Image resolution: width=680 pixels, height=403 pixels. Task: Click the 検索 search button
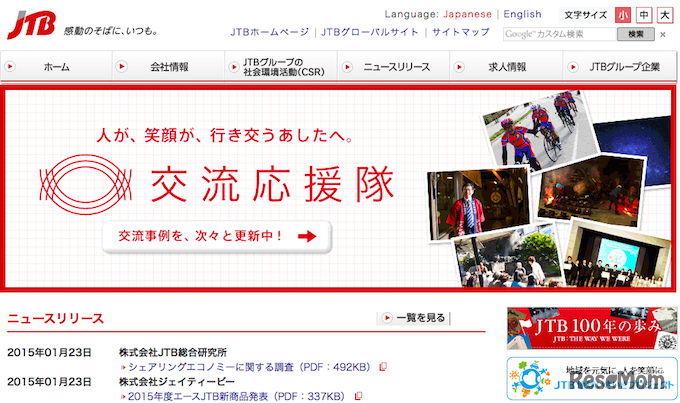point(636,34)
